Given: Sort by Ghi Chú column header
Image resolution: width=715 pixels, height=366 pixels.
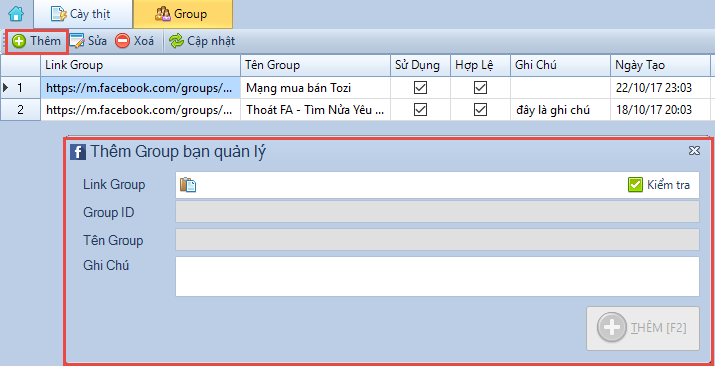Looking at the screenshot, I should coord(560,65).
